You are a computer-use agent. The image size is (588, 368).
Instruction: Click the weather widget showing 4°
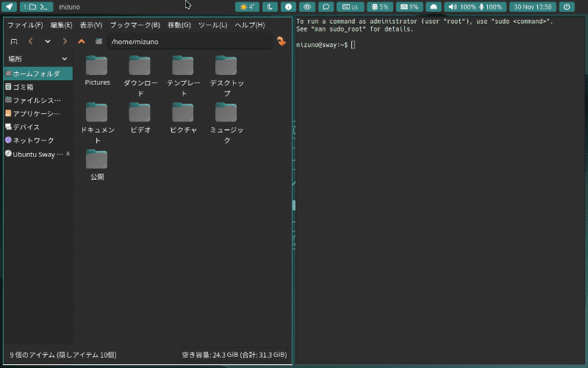coord(247,7)
